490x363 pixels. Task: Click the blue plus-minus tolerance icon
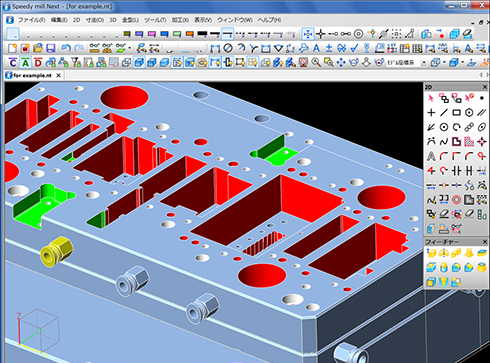(x=329, y=49)
